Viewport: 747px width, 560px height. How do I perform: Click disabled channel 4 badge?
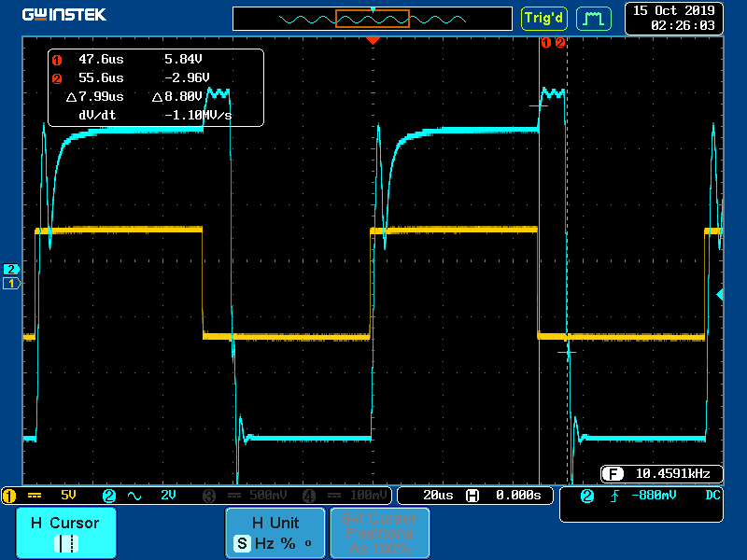pos(309,496)
